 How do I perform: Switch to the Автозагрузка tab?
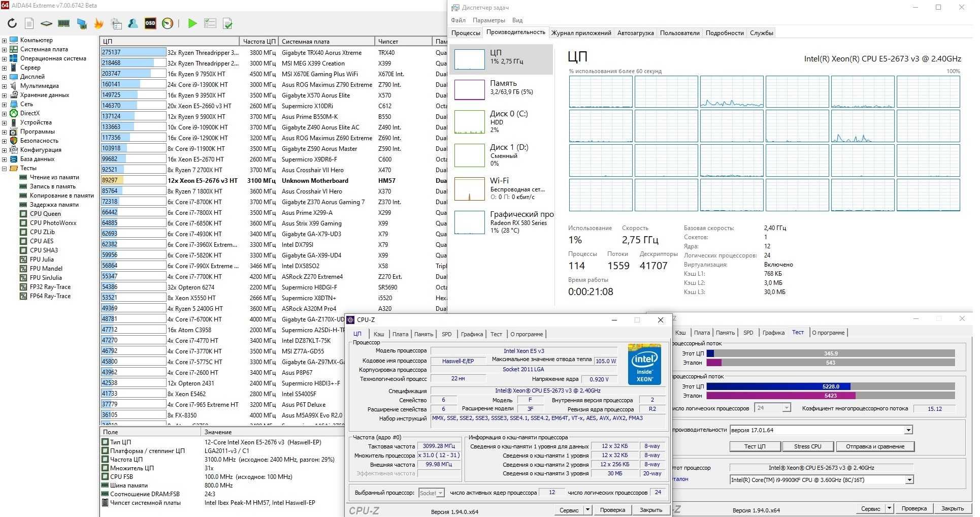[635, 33]
